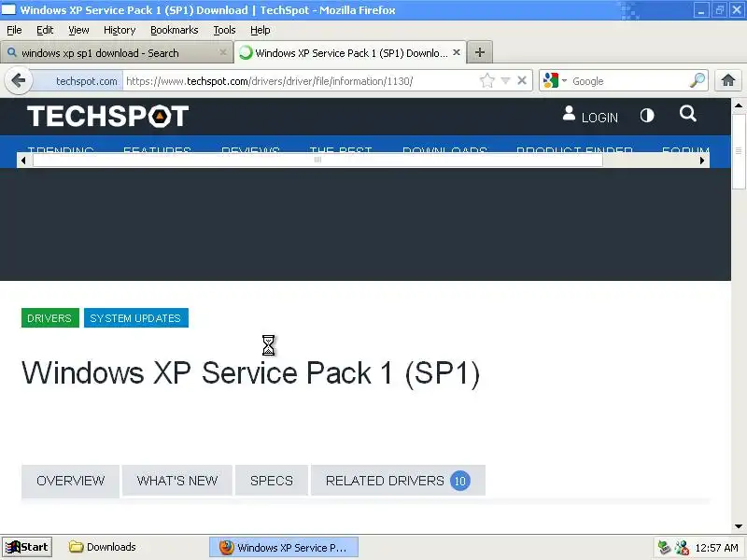This screenshot has width=747, height=560.
Task: Click the LOGIN user icon link
Action: click(590, 116)
